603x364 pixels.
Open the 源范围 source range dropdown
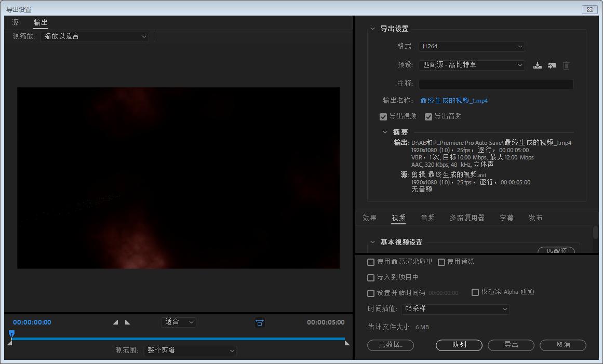[190, 350]
